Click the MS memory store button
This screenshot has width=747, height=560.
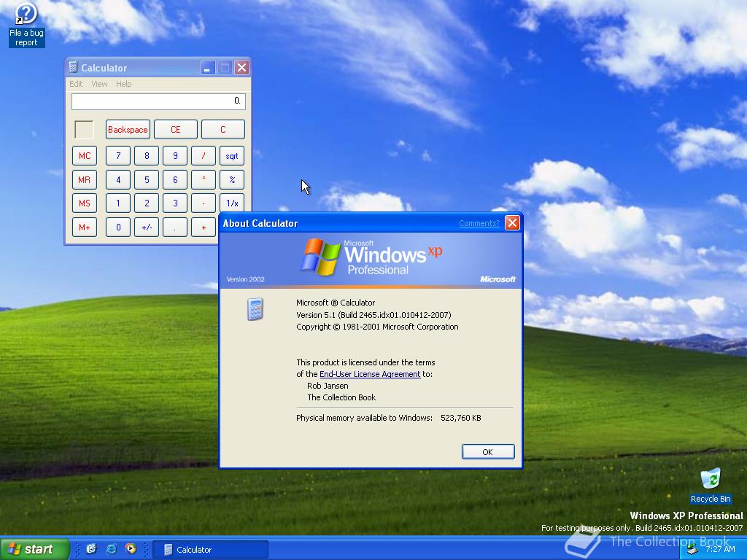pyautogui.click(x=85, y=203)
